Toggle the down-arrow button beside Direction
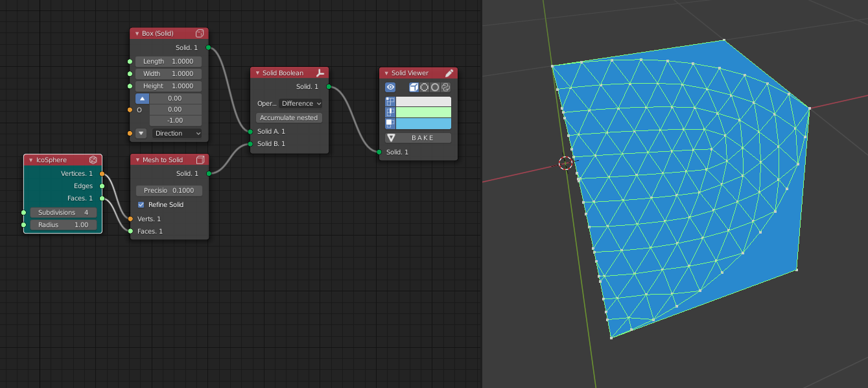 click(141, 133)
